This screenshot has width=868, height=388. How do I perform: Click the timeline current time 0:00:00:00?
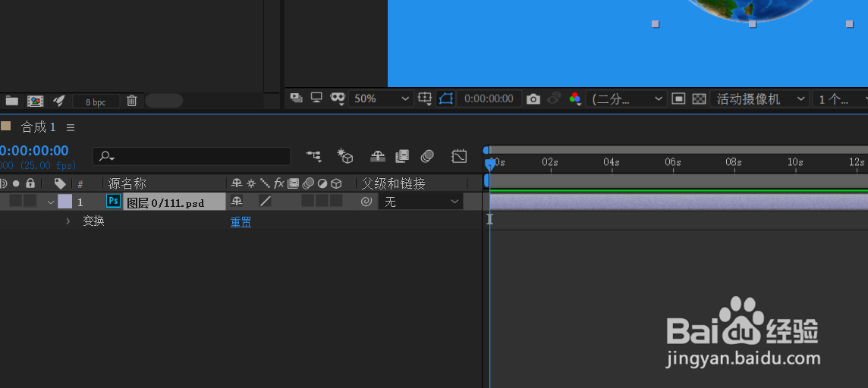[34, 150]
